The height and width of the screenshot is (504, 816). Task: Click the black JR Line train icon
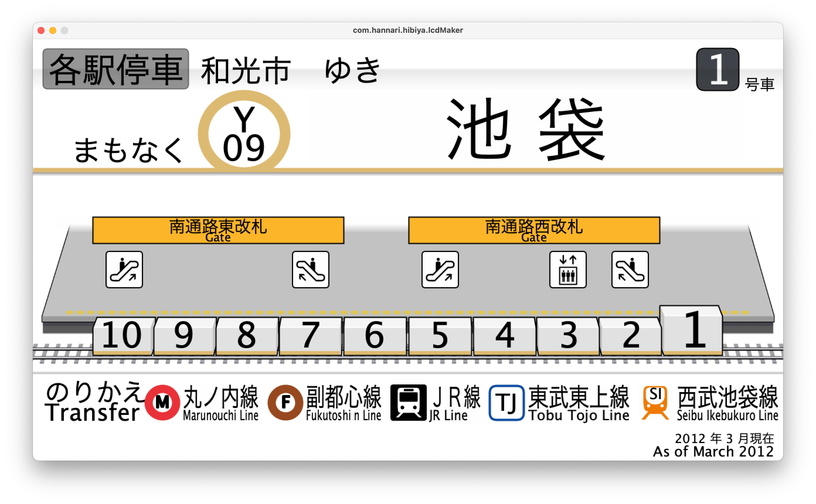pyautogui.click(x=408, y=402)
